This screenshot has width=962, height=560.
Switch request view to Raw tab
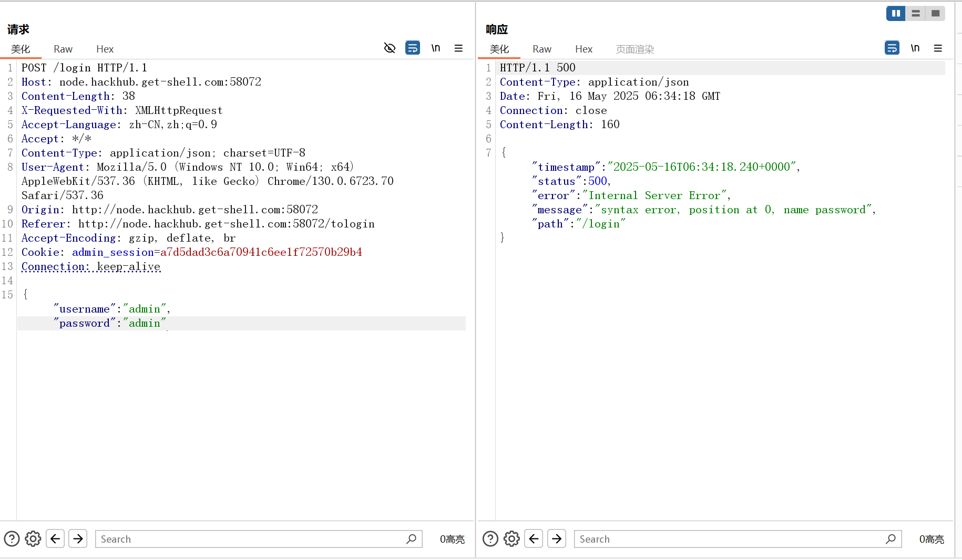63,49
